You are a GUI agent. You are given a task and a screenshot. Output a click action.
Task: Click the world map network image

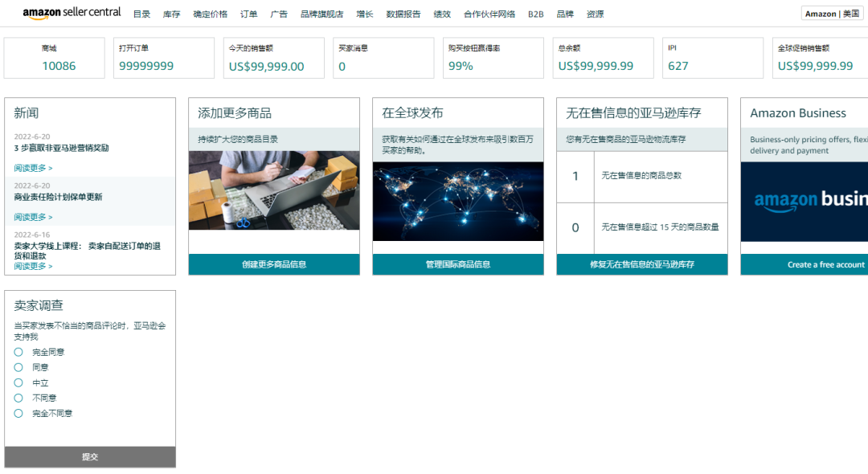click(458, 202)
